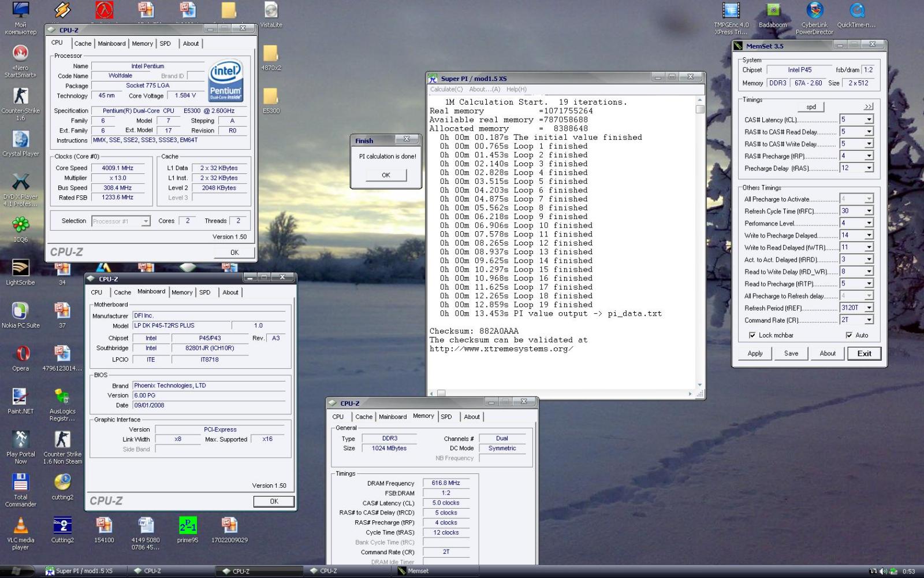This screenshot has width=924, height=578.
Task: Click Super PI horizontal scrollbar right arrow
Action: pyautogui.click(x=690, y=394)
